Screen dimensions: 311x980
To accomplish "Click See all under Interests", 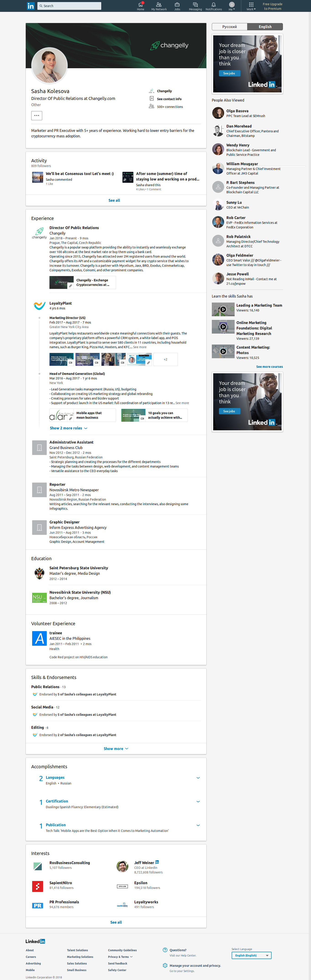I will click(x=116, y=922).
